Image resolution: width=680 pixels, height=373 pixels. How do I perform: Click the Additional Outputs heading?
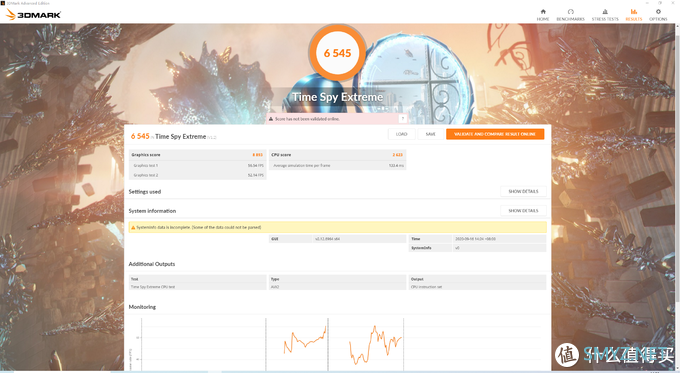(x=152, y=264)
